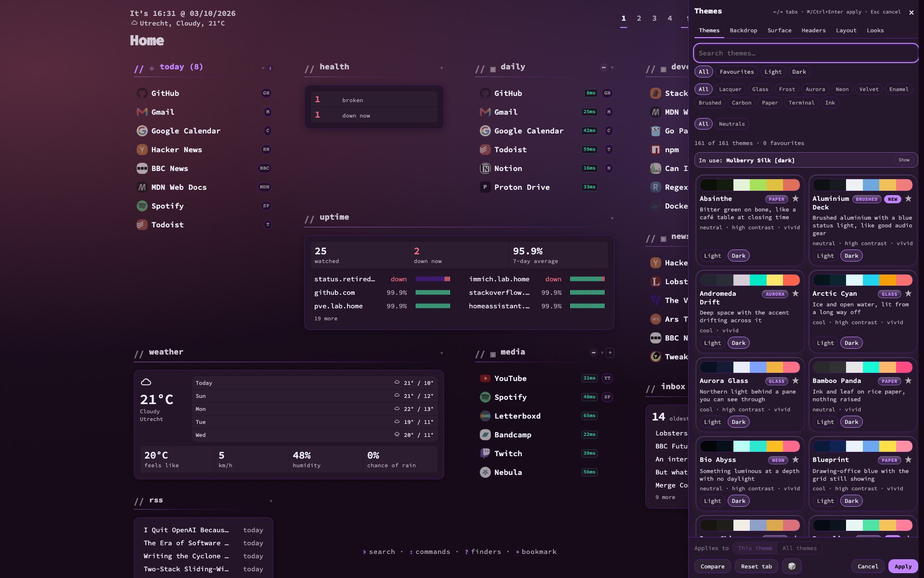The image size is (924, 578).
Task: Click the Letterboxd icon
Action: tap(485, 416)
